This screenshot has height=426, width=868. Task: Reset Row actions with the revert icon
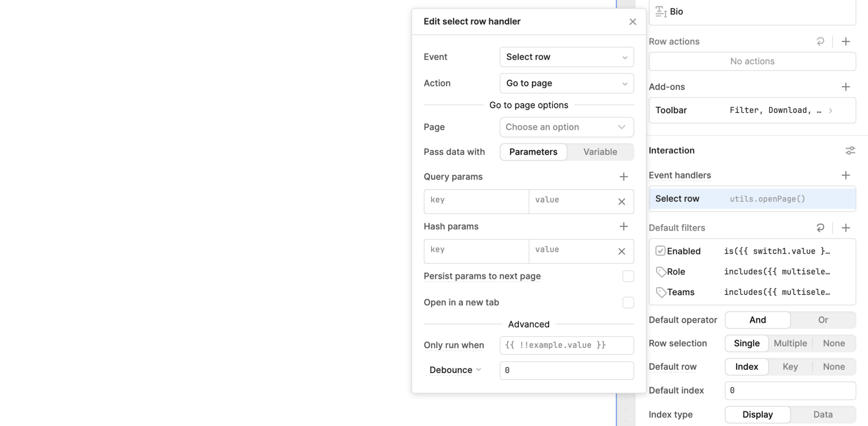820,41
